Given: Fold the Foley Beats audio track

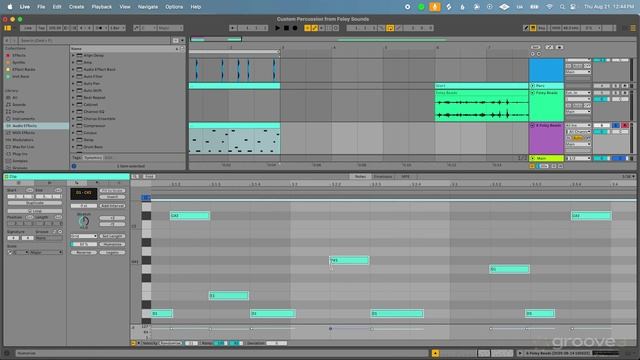Looking at the screenshot, I should coord(532,93).
